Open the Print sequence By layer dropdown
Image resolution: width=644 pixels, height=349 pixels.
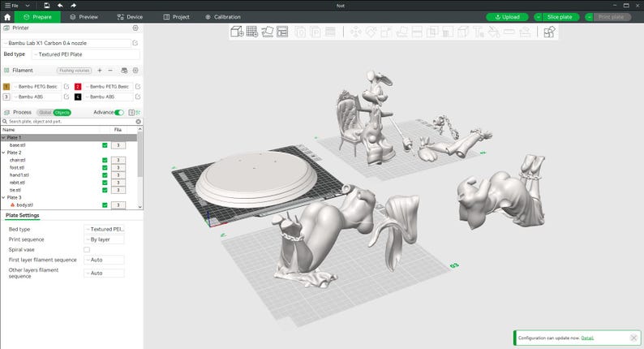click(104, 239)
